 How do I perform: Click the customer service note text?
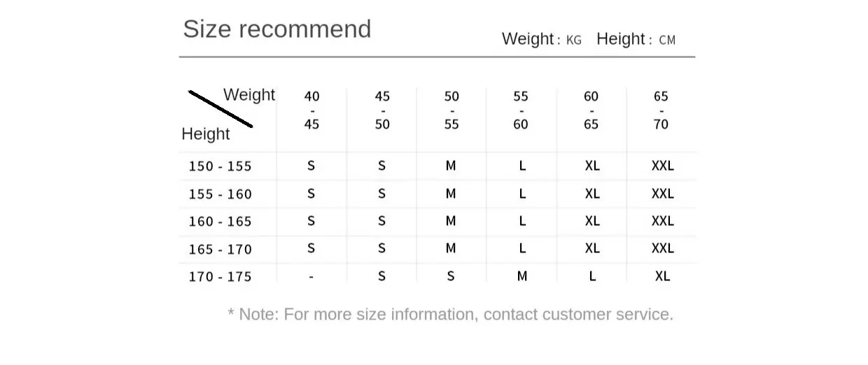point(450,315)
